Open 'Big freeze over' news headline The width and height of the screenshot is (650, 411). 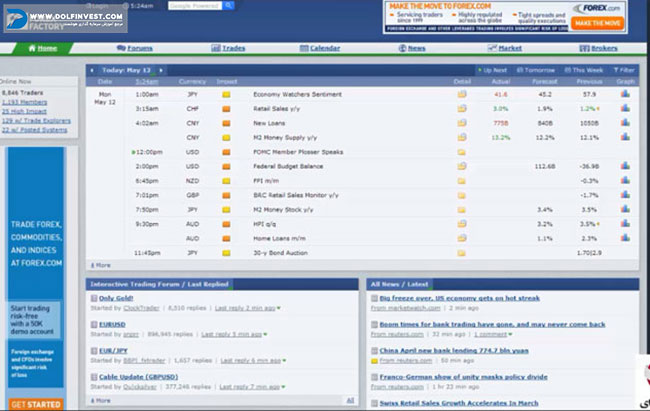[460, 298]
